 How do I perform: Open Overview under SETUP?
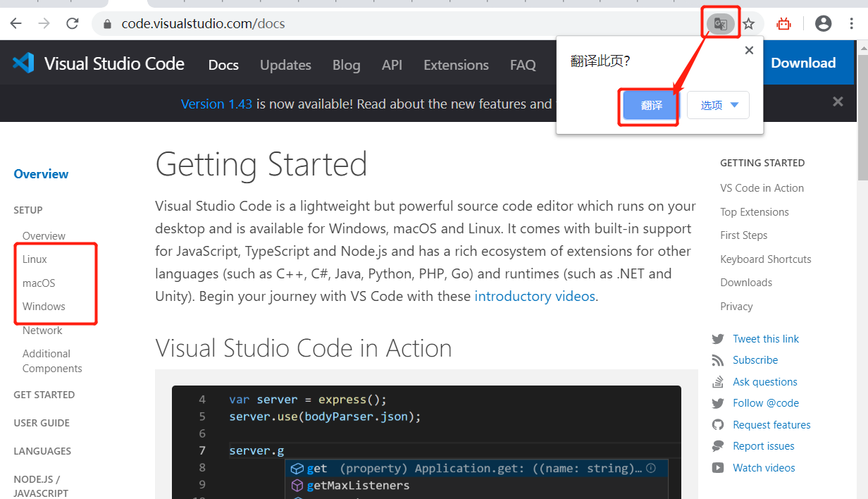click(44, 236)
